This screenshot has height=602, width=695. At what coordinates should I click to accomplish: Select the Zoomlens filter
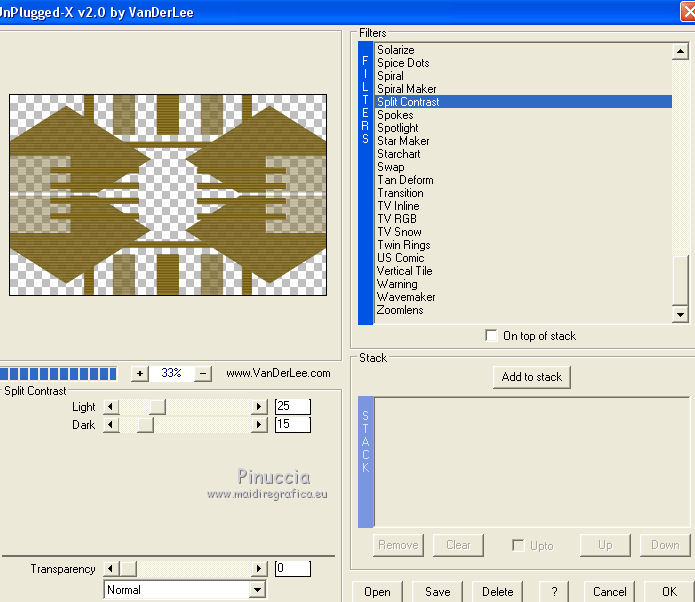[400, 310]
